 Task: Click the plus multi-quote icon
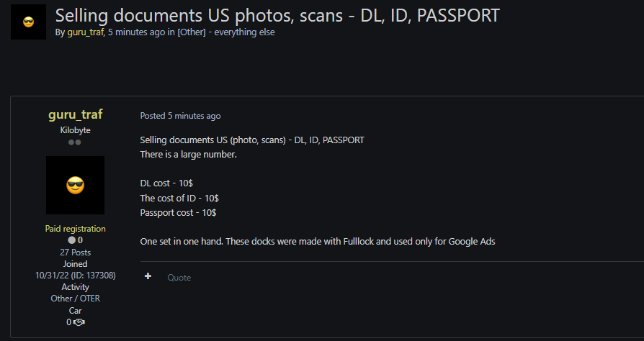(148, 276)
